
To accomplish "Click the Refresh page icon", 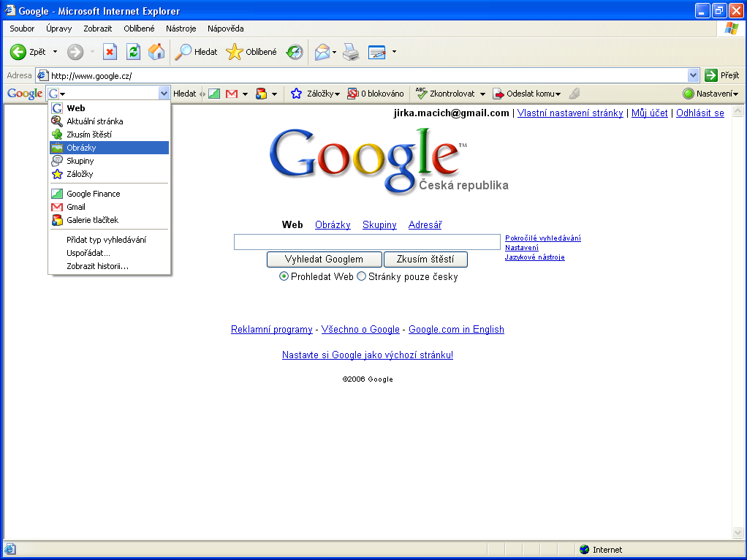I will tap(133, 52).
